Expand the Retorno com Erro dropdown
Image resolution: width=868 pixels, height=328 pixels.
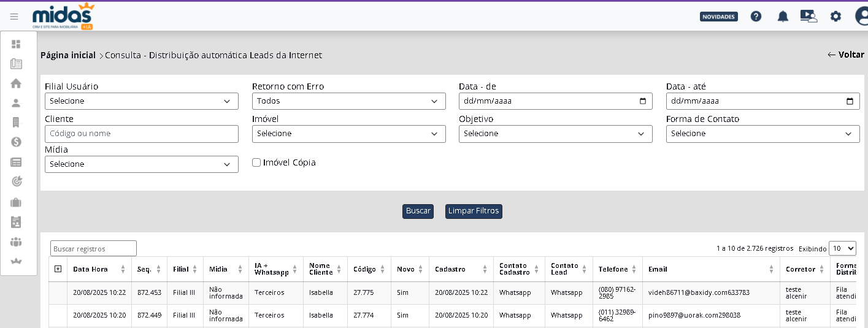click(x=348, y=101)
